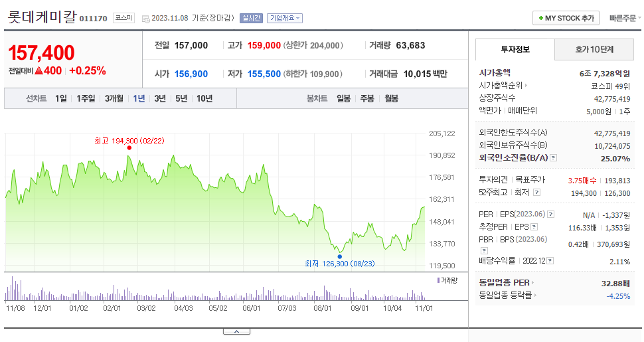Click the 배당수익률 value 2.11%
The height and width of the screenshot is (342, 644).
click(x=620, y=262)
